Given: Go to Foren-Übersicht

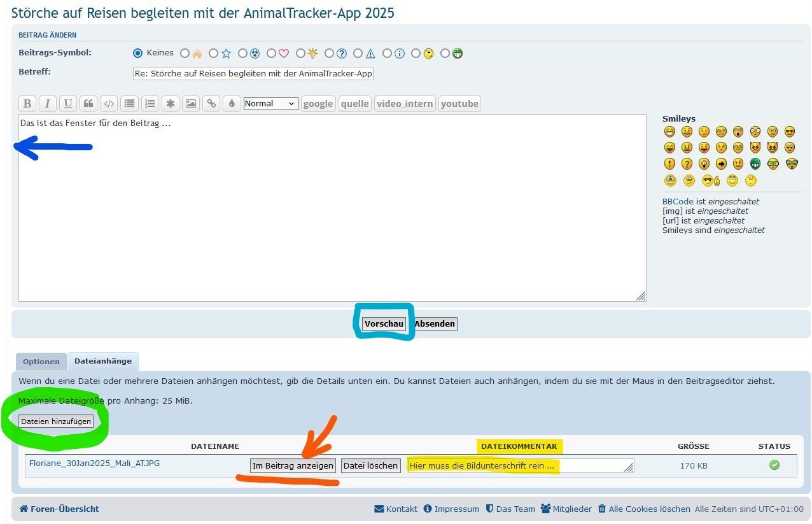Looking at the screenshot, I should tap(59, 509).
